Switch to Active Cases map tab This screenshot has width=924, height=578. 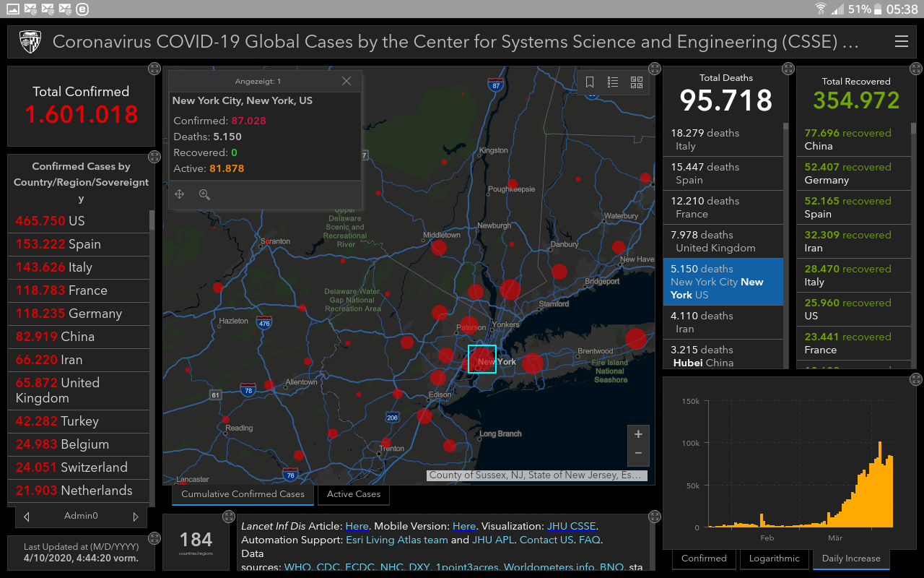click(354, 494)
